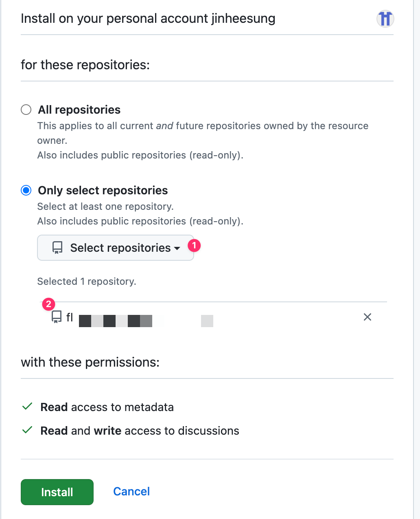The height and width of the screenshot is (519, 420).
Task: Open the Select repositories dropdown
Action: [116, 248]
